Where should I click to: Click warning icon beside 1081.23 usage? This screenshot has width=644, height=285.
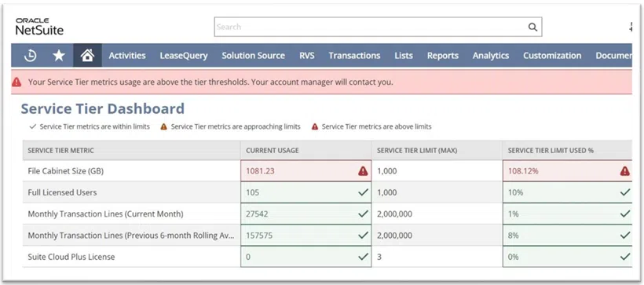coord(363,171)
